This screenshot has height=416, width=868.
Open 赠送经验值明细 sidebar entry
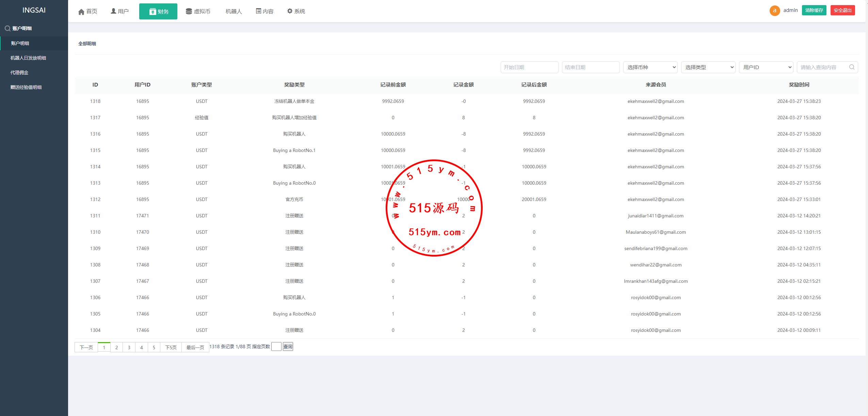coord(26,87)
